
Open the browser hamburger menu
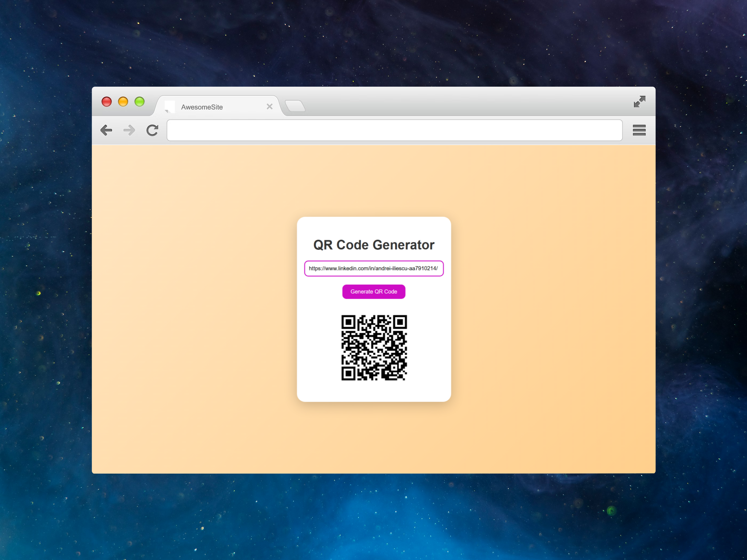point(639,130)
